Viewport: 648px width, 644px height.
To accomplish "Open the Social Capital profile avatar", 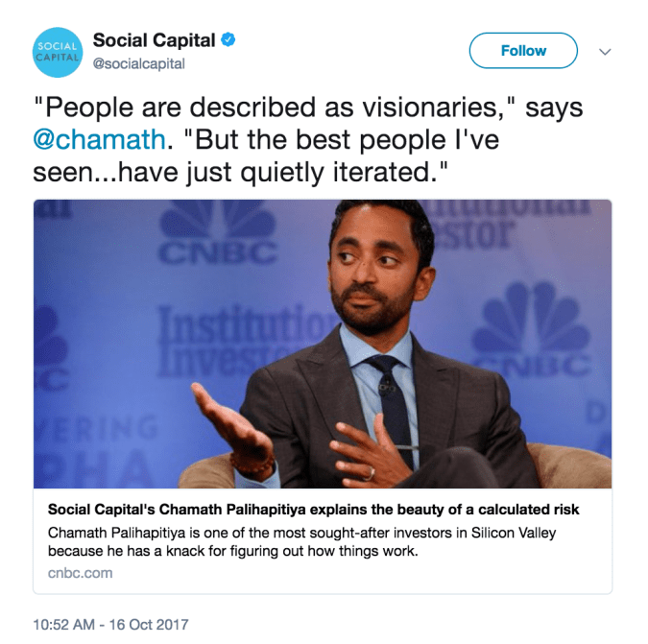I will click(x=58, y=53).
